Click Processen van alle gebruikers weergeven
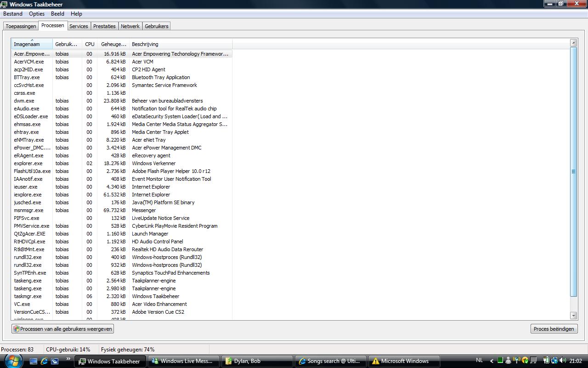Screen dimensions: 588x368 pyautogui.click(x=63, y=329)
